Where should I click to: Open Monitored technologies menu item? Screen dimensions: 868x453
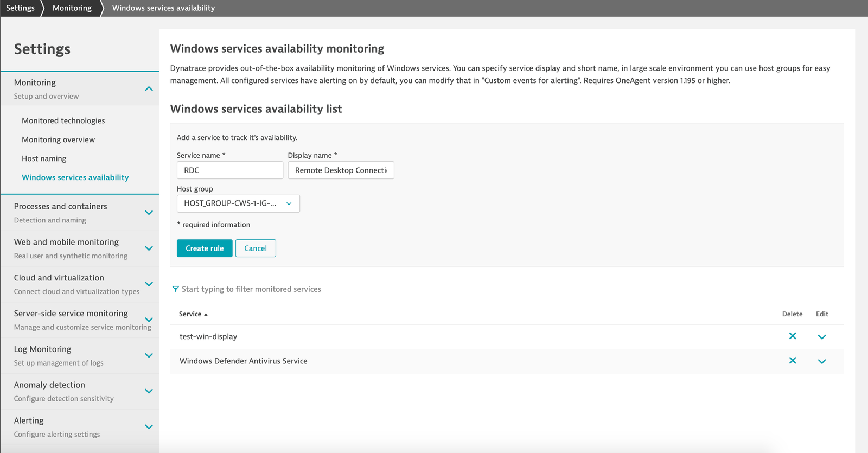pos(63,120)
